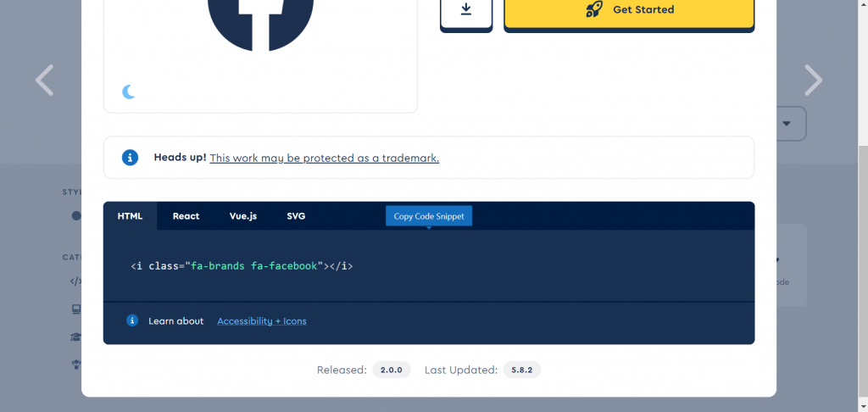Switch to the SVG code tab
Screen dimensions: 868x412
point(296,216)
